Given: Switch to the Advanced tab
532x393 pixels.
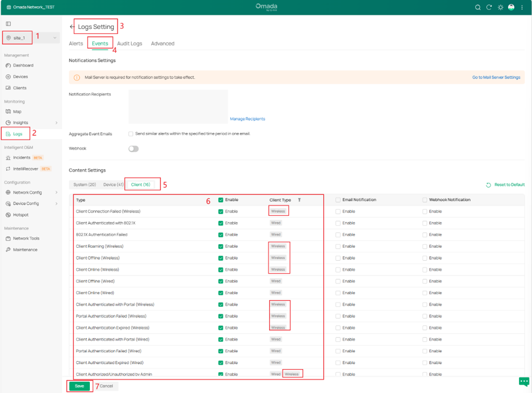Looking at the screenshot, I should (x=163, y=44).
